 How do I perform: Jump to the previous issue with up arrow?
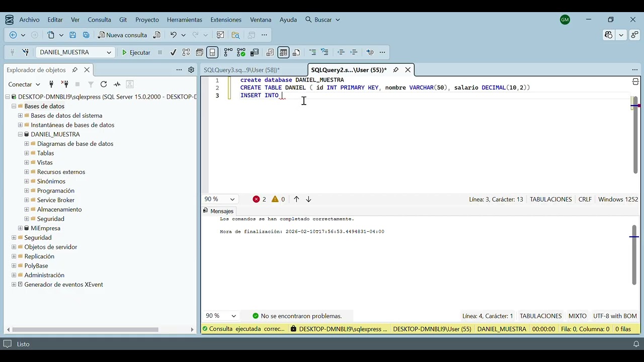296,199
